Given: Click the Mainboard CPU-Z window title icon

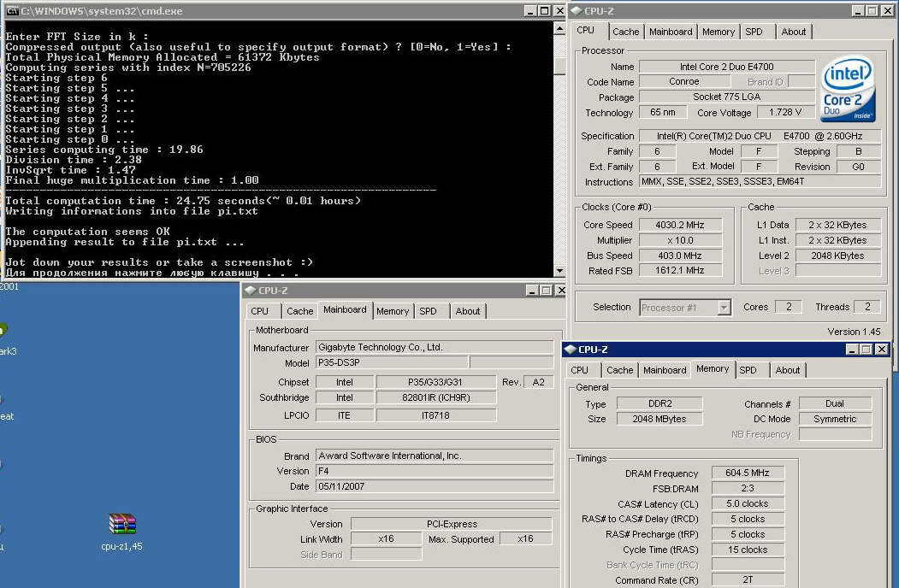Looking at the screenshot, I should click(250, 291).
